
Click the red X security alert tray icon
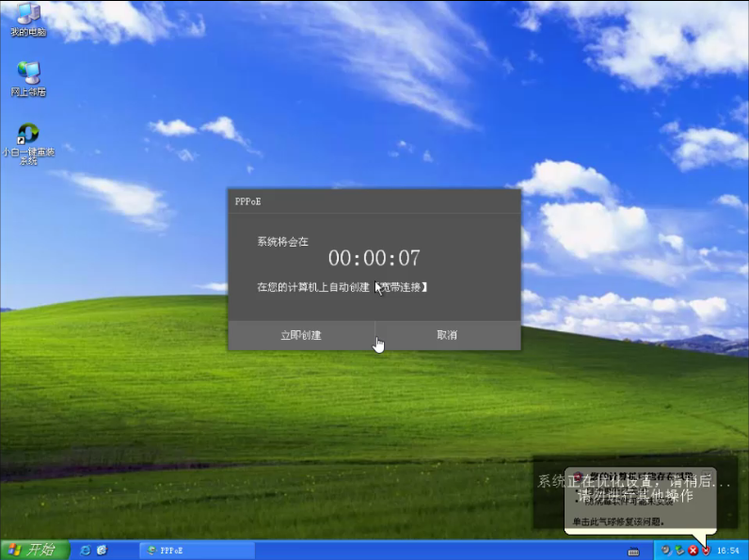(x=693, y=550)
